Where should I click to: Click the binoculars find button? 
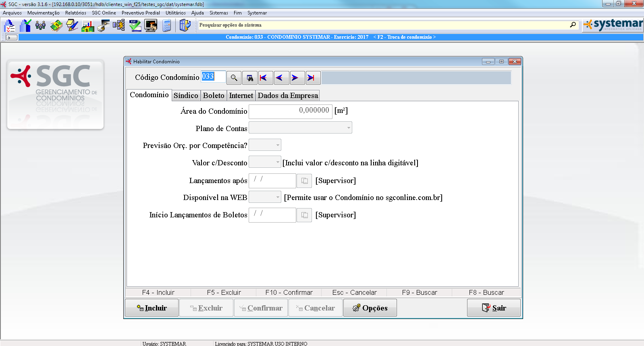point(250,78)
